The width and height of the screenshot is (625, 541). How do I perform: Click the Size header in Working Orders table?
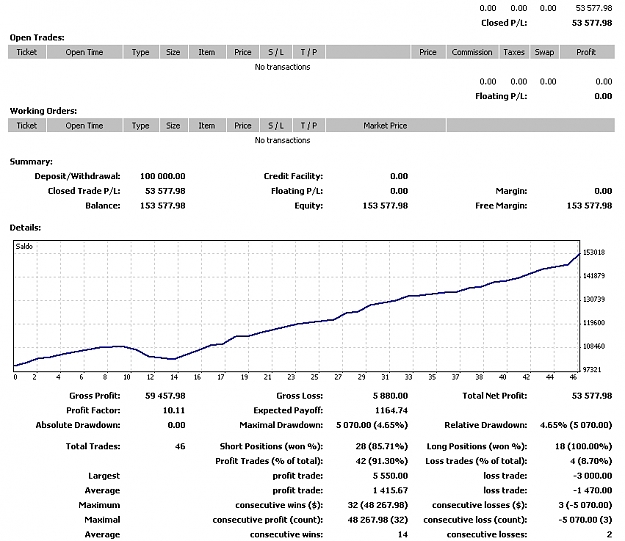(x=173, y=126)
